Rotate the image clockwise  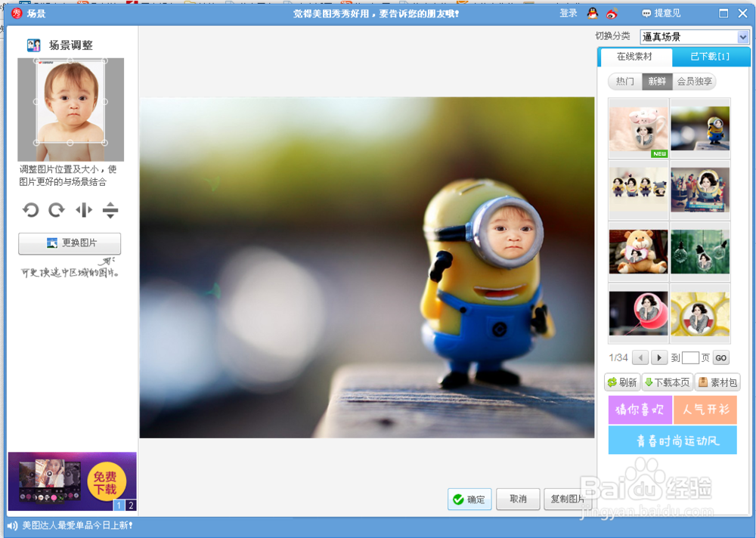tap(57, 210)
